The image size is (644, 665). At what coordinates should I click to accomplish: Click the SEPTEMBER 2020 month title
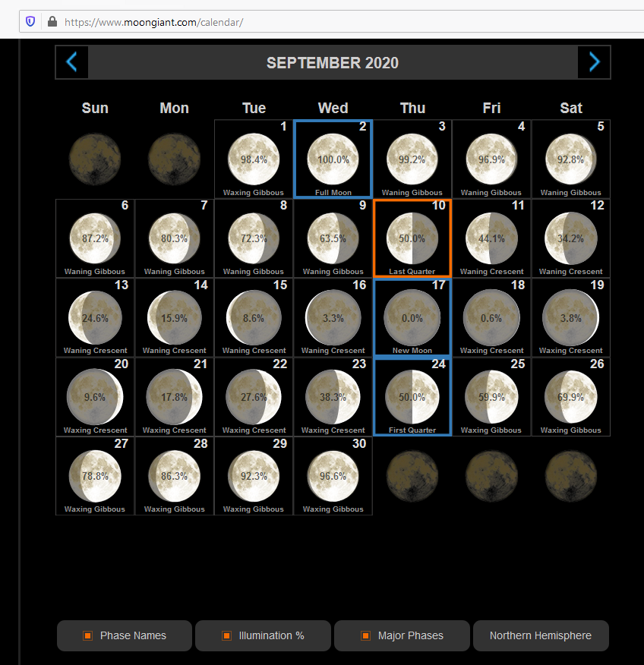[x=333, y=63]
